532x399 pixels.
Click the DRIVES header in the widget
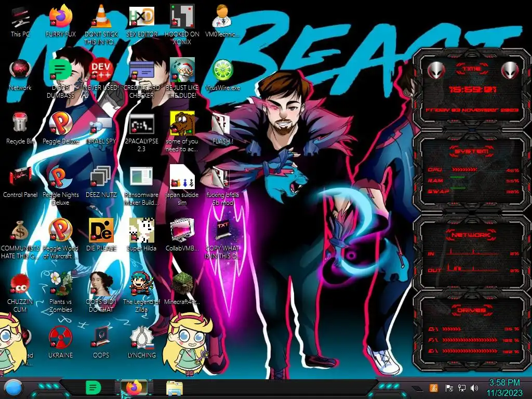pos(471,310)
